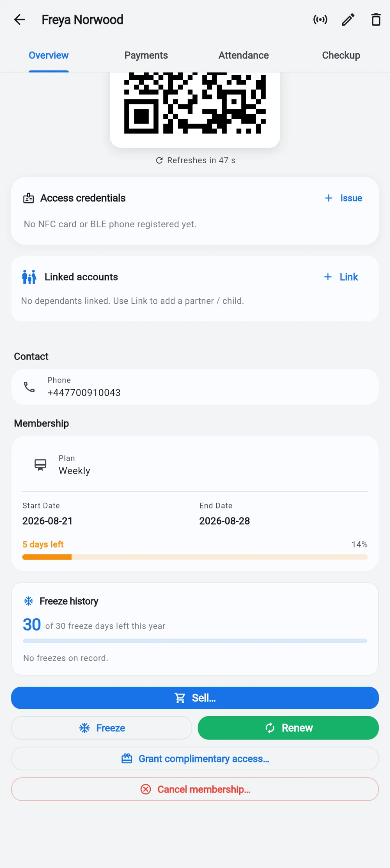Screen dimensions: 390x868
Task: Click the red X circle cancel icon
Action: click(x=146, y=789)
